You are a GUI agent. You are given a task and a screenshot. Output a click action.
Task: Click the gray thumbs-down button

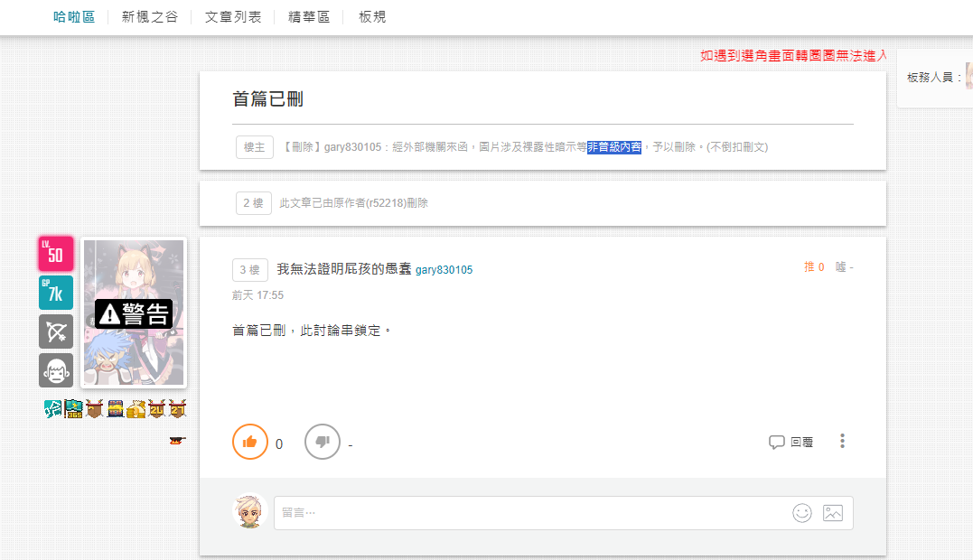[x=323, y=442]
